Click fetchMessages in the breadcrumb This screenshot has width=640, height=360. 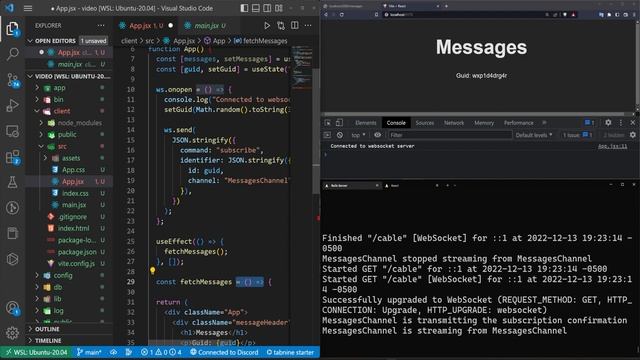click(260, 41)
